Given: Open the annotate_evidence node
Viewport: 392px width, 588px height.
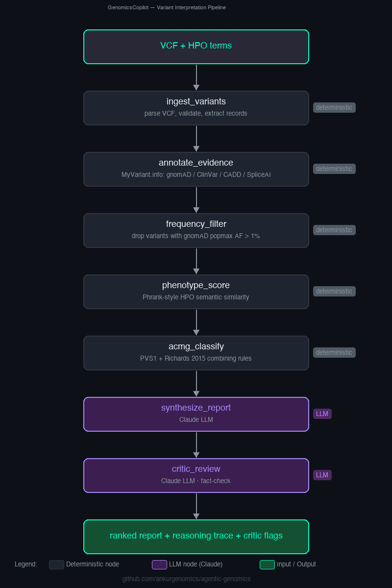Looking at the screenshot, I should click(x=196, y=169).
